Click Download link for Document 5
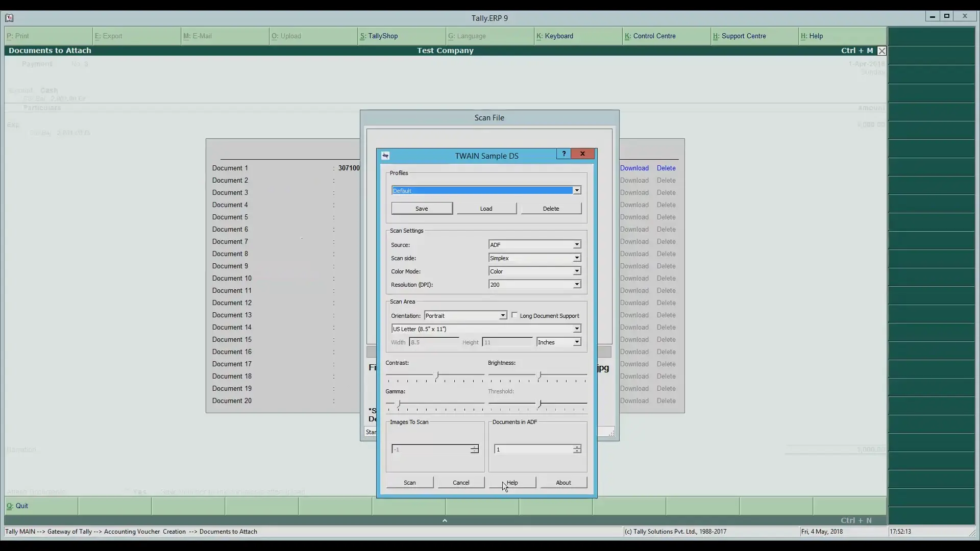This screenshot has width=980, height=551. tap(634, 217)
